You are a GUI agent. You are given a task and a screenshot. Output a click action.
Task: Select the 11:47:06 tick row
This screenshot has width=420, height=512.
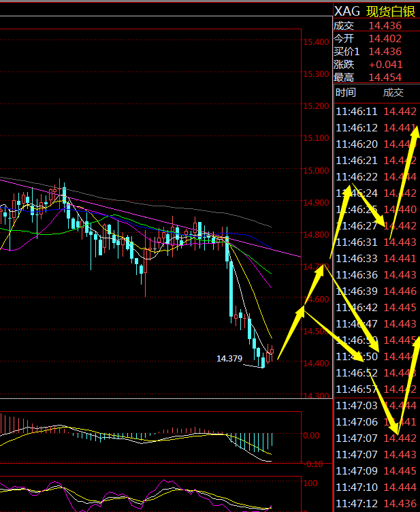click(376, 421)
